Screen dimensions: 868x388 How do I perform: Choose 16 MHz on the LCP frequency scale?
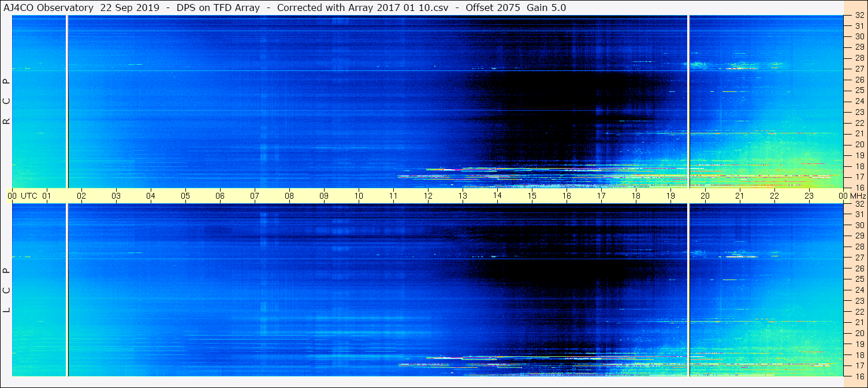pos(859,376)
